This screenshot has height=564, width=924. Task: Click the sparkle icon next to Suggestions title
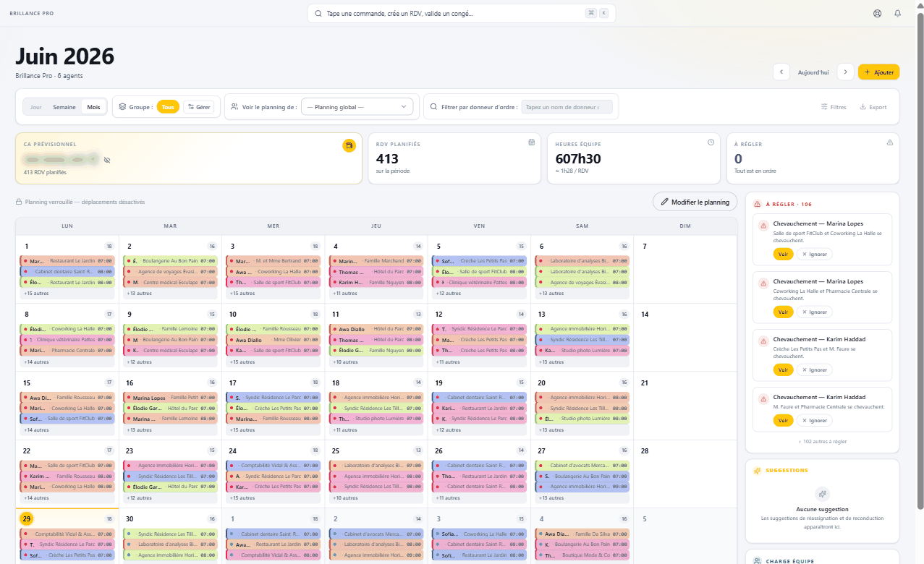click(x=757, y=471)
